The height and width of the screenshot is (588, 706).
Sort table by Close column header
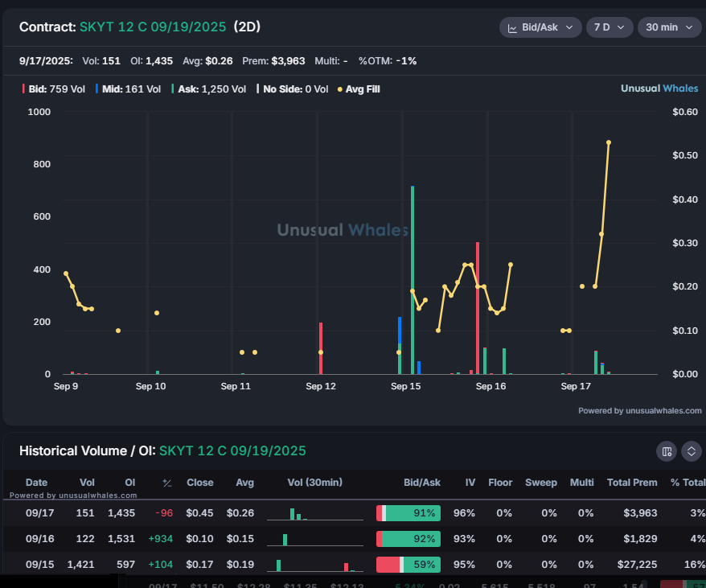point(200,482)
